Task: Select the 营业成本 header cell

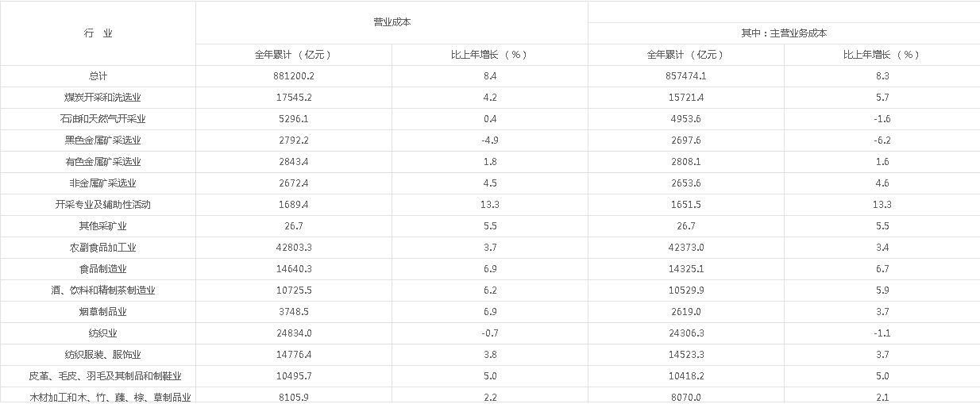Action: click(x=392, y=22)
